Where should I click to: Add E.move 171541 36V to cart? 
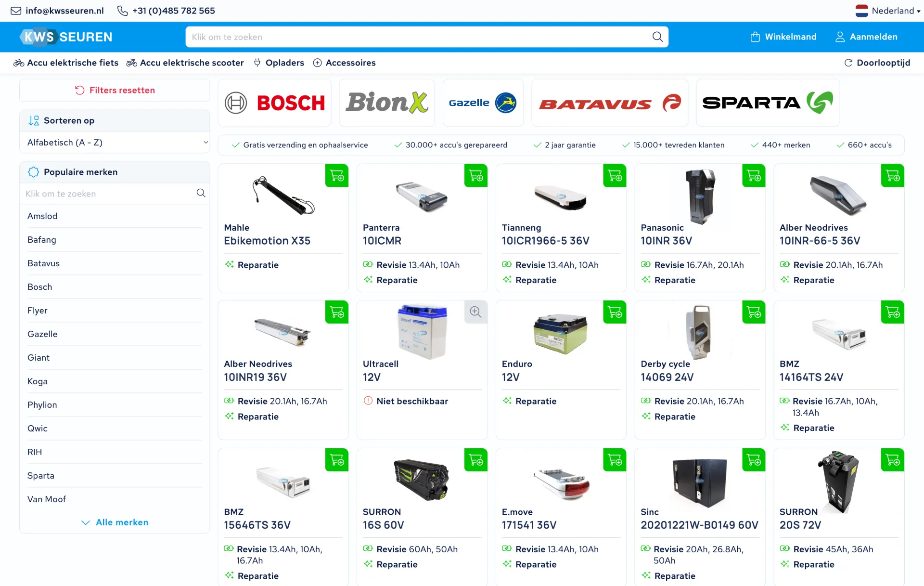coord(615,460)
